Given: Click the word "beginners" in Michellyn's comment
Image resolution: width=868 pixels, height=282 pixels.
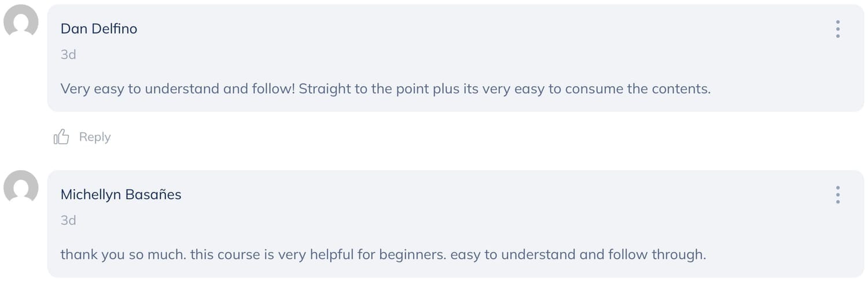Looking at the screenshot, I should 415,255.
